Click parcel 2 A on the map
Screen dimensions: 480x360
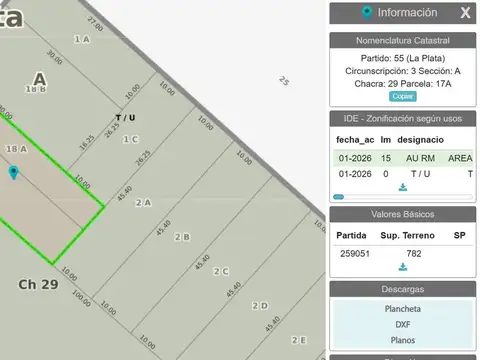143,203
